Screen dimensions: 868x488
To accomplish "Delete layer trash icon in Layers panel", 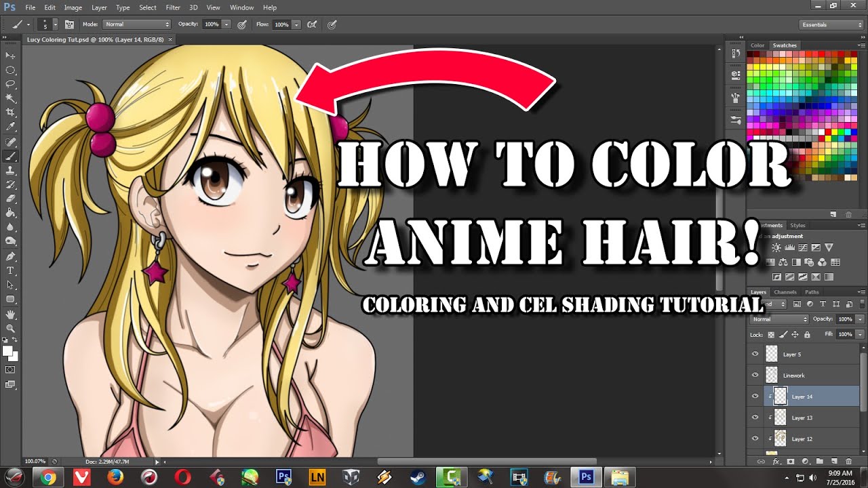I will 848,462.
